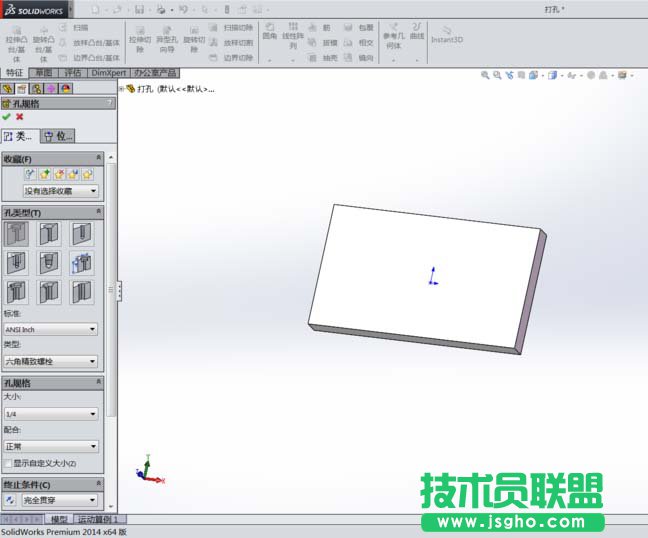Click Delete Favorite star icon
Image resolution: width=648 pixels, height=538 pixels.
coord(59,174)
